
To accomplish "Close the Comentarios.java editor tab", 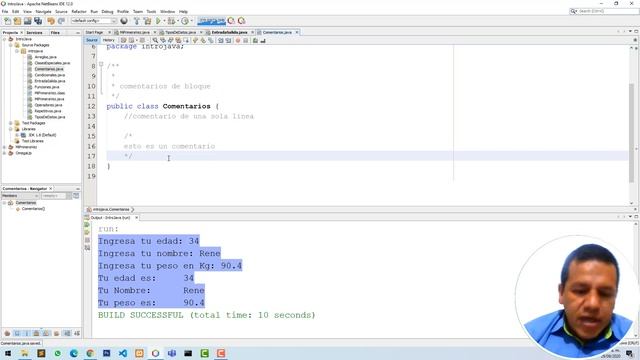I will (x=297, y=32).
